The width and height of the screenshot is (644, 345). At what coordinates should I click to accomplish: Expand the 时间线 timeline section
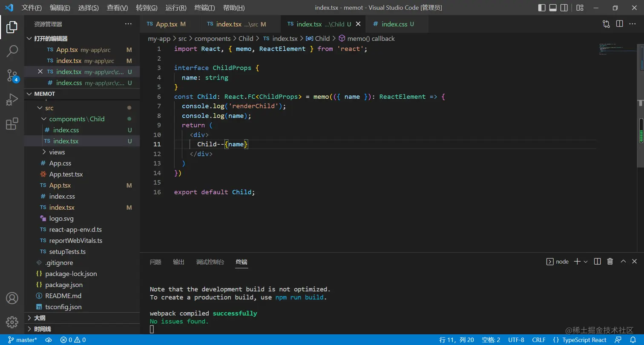click(x=82, y=329)
